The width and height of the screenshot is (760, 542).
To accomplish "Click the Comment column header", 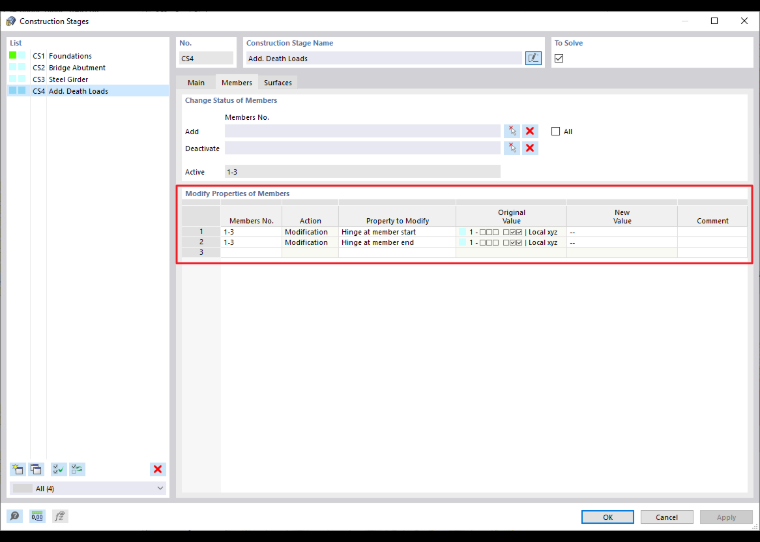I will (712, 216).
